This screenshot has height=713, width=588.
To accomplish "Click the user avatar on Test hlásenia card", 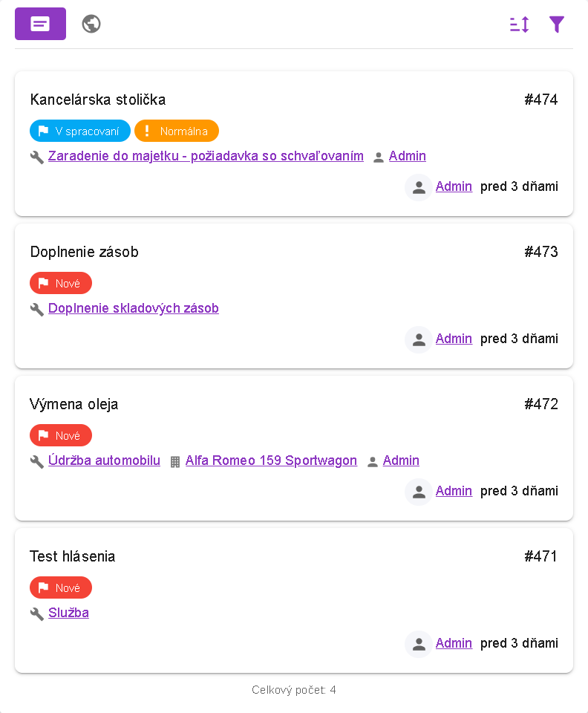I will click(x=419, y=644).
